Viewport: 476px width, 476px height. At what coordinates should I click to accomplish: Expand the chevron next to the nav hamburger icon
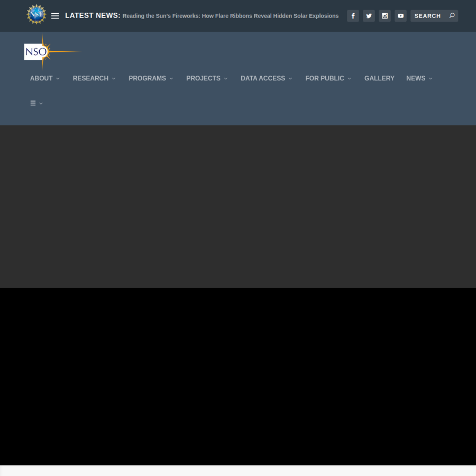click(41, 104)
